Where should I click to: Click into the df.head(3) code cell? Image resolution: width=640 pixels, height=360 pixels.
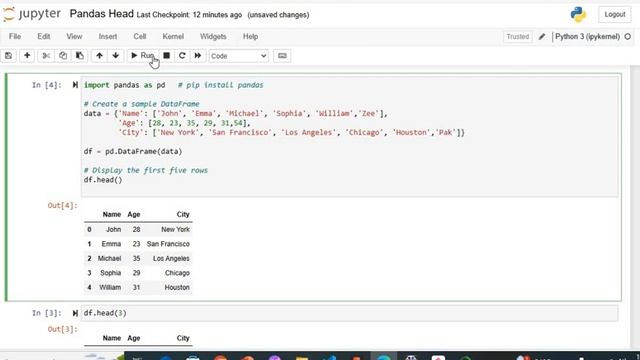pos(349,313)
